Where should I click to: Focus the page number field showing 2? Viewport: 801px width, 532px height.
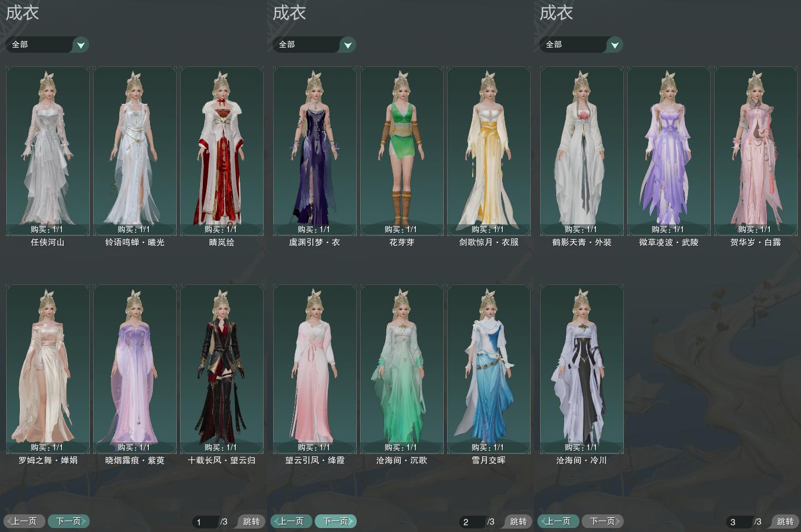pyautogui.click(x=472, y=522)
